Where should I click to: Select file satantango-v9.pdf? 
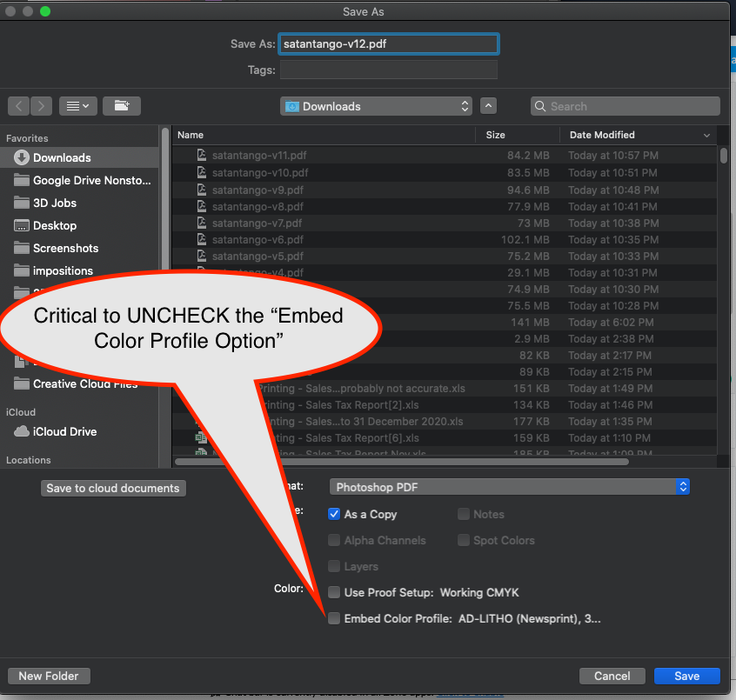444,190
